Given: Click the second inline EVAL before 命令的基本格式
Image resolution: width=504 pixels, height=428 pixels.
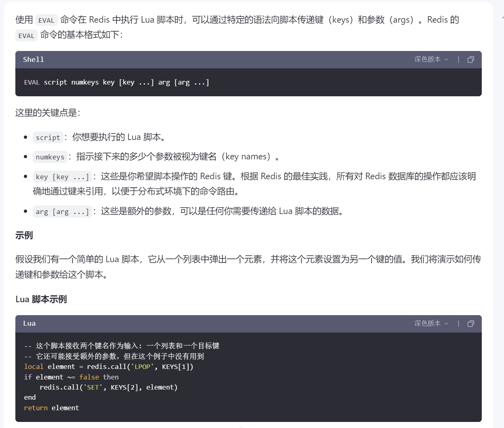Looking at the screenshot, I should [x=26, y=36].
